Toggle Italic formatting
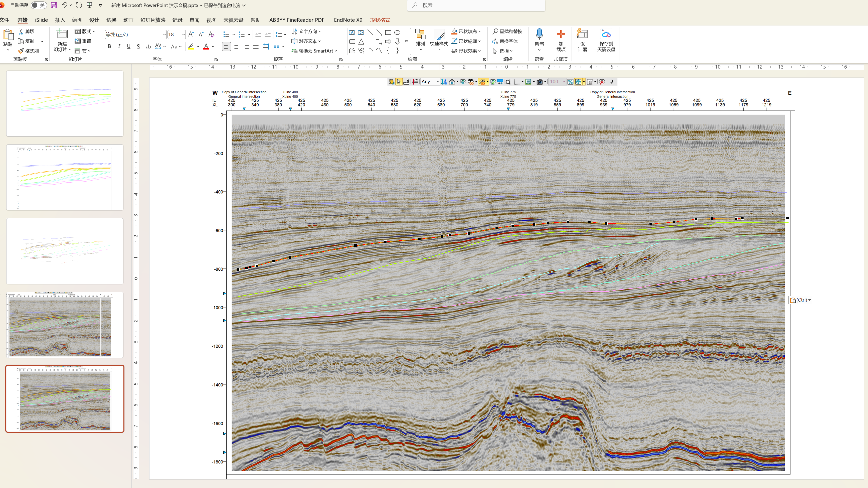The width and height of the screenshot is (868, 488). coord(119,47)
